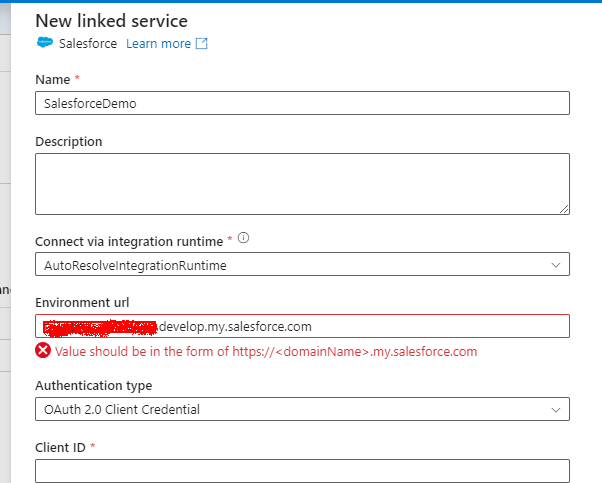Viewport: 602px width, 483px height.
Task: Click the Environment url label
Action: click(x=82, y=303)
